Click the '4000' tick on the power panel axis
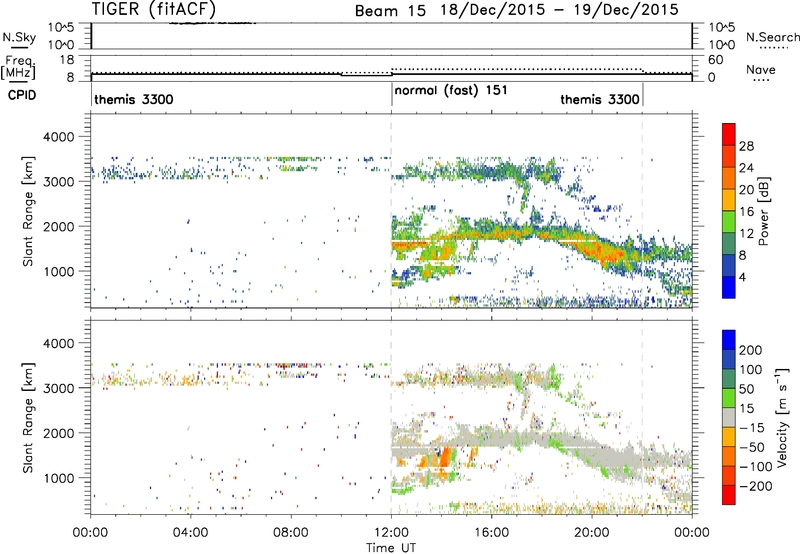Screen dimensions: 800x554 [58, 137]
